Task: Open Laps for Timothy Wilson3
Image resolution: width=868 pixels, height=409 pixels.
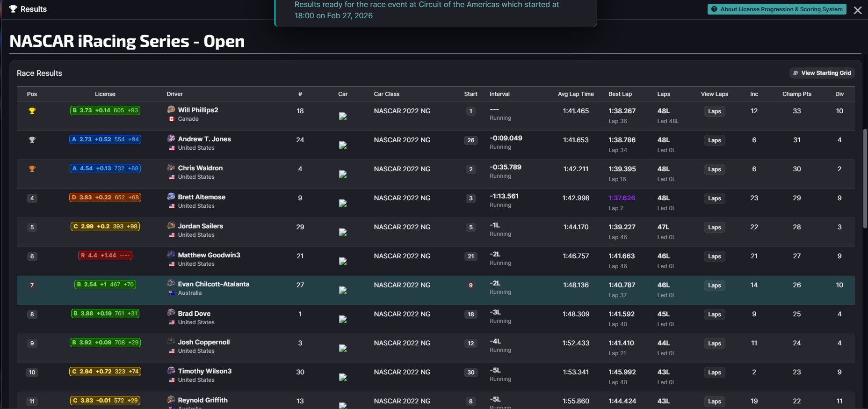Action: pos(714,372)
